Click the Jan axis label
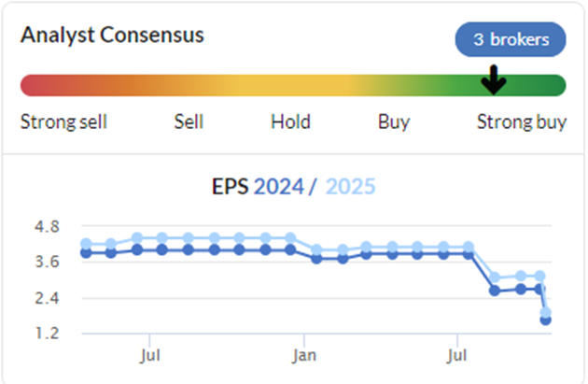The image size is (588, 384). tap(304, 355)
